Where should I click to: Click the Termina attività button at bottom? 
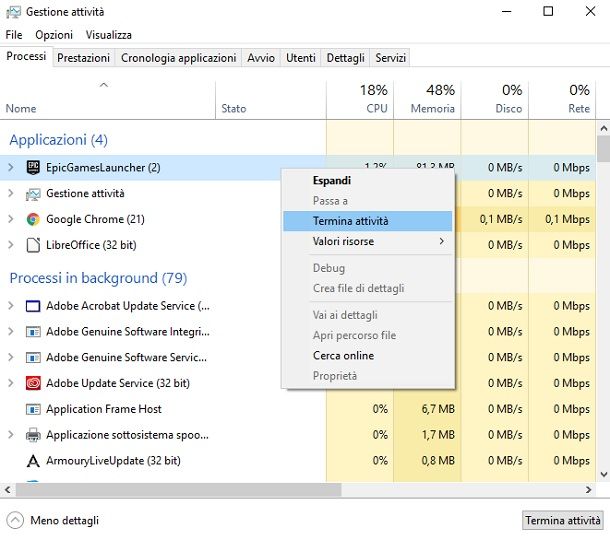click(x=563, y=520)
